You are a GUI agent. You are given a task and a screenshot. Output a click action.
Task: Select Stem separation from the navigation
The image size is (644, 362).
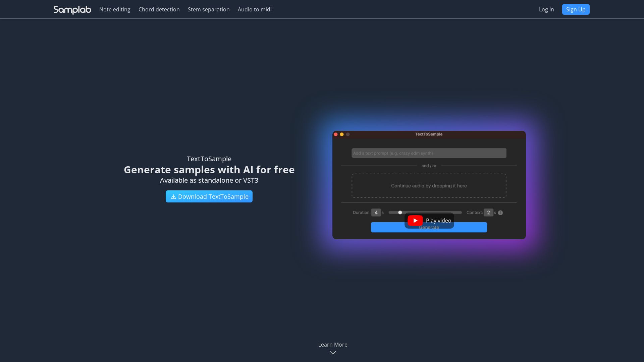(x=209, y=9)
